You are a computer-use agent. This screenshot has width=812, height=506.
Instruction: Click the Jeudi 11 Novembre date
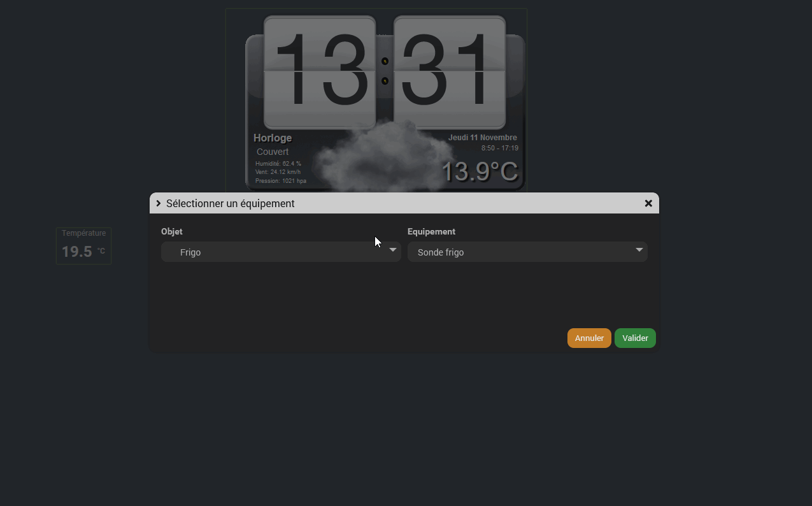pos(483,138)
